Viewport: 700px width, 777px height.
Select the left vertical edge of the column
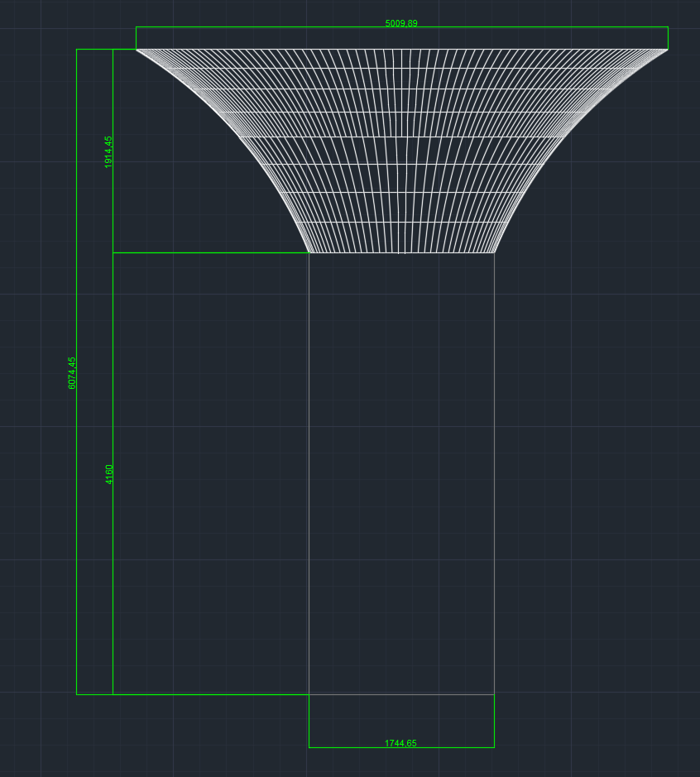(x=309, y=472)
